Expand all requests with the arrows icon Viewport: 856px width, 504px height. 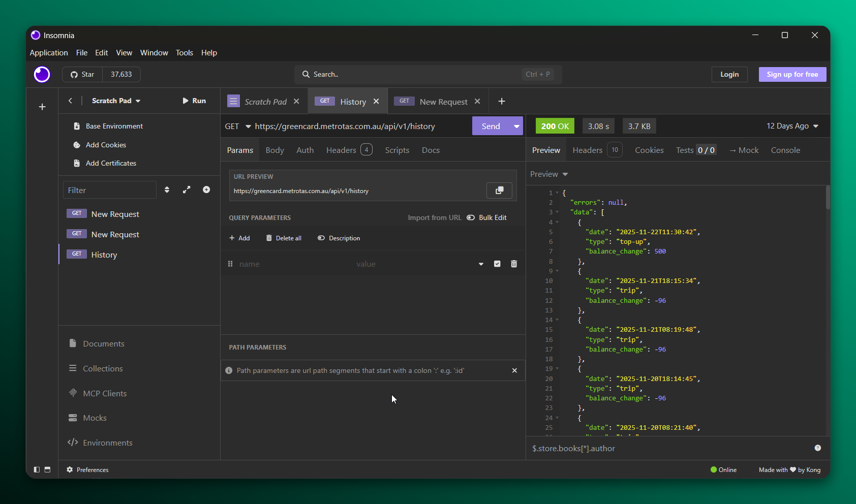(187, 190)
